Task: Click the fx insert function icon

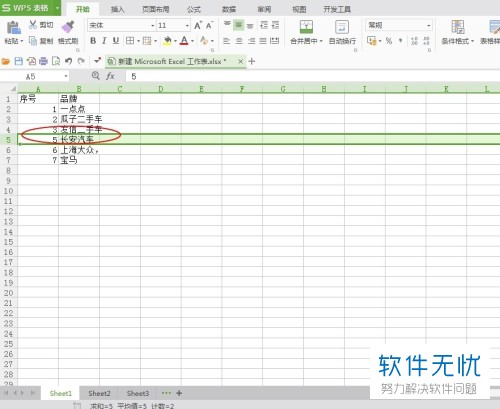Action: point(110,76)
